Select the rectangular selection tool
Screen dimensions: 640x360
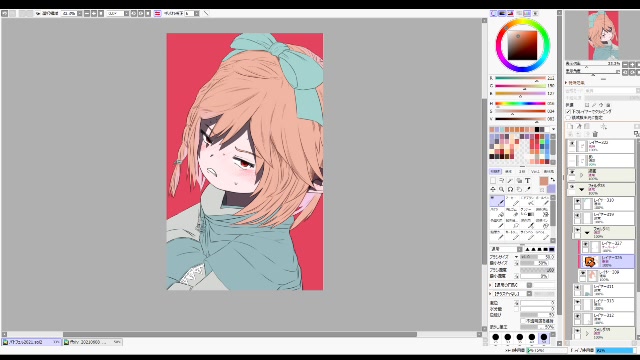493,180
